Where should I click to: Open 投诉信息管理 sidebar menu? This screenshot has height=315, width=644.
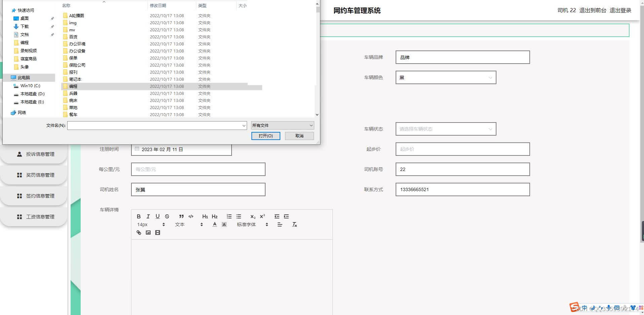click(x=34, y=154)
